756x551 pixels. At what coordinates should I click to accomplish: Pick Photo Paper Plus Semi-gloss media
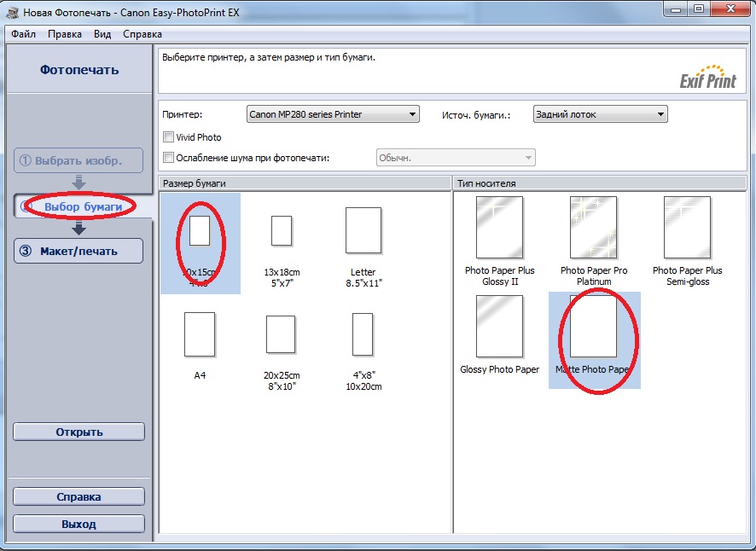point(687,241)
